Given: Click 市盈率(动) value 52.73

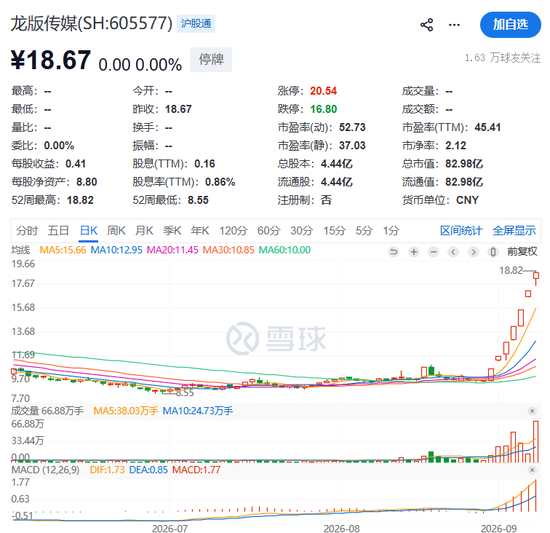Looking at the screenshot, I should [x=352, y=128].
